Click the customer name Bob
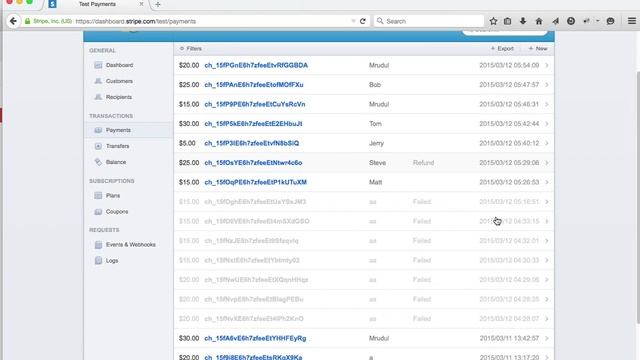Viewport: 640px width, 360px height. click(375, 85)
